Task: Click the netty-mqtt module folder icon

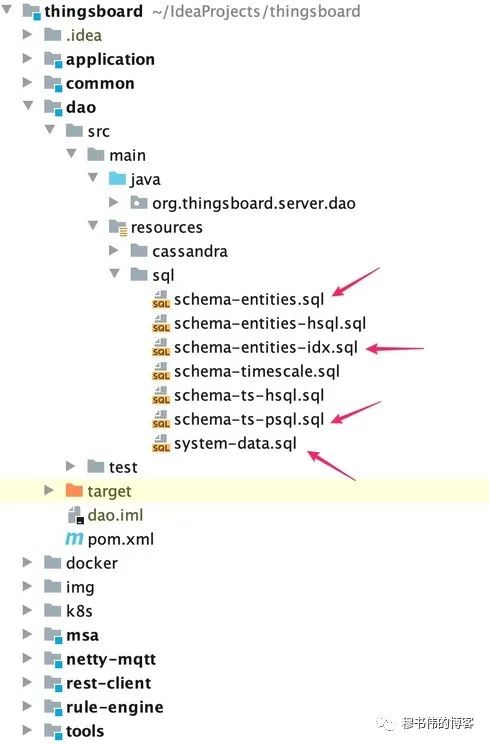Action: pyautogui.click(x=53, y=659)
